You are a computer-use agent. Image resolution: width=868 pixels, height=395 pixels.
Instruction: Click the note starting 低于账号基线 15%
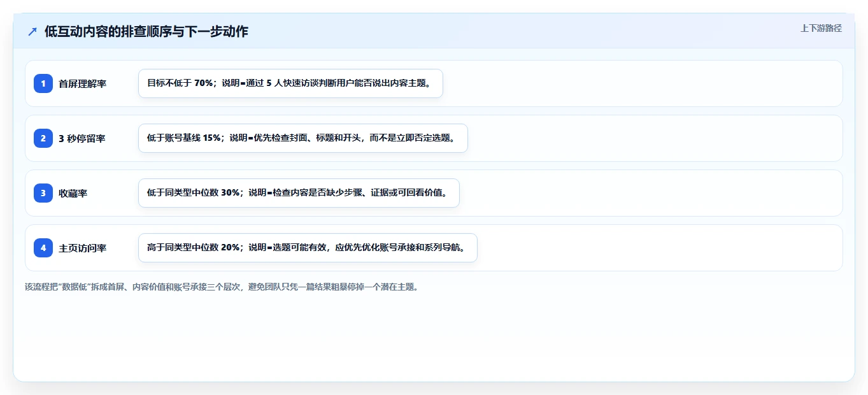303,138
